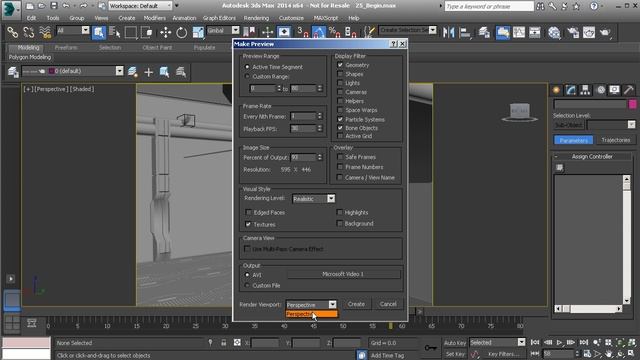The height and width of the screenshot is (360, 640).
Task: Open the Modify command panel tab
Action: [571, 90]
